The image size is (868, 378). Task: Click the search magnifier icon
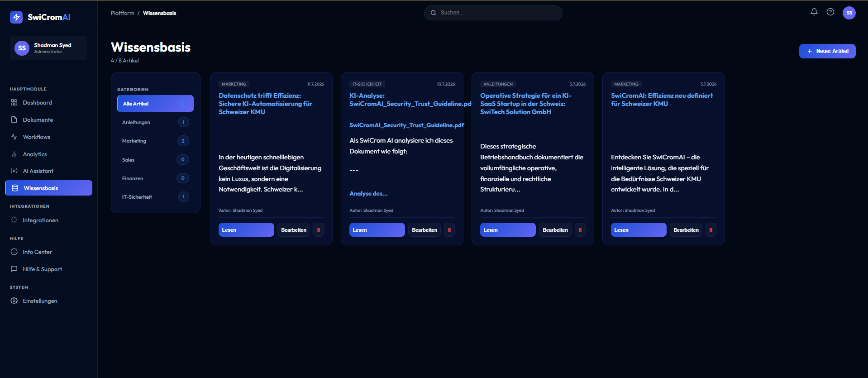point(433,13)
